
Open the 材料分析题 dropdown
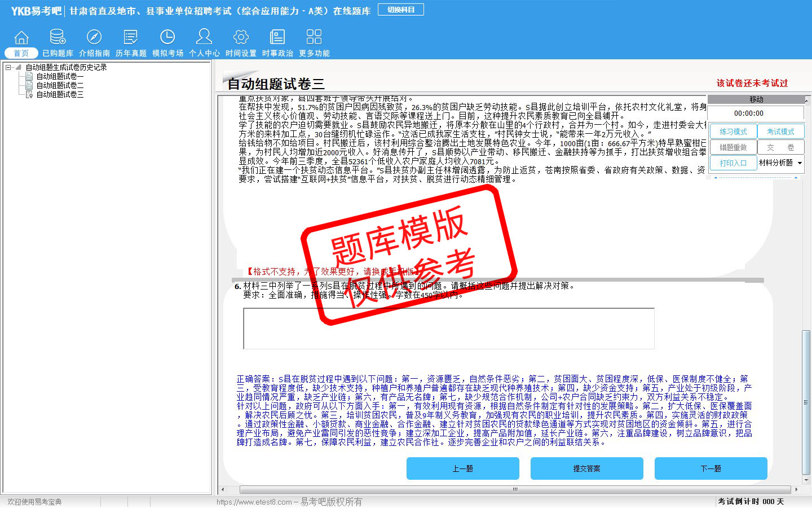800,163
